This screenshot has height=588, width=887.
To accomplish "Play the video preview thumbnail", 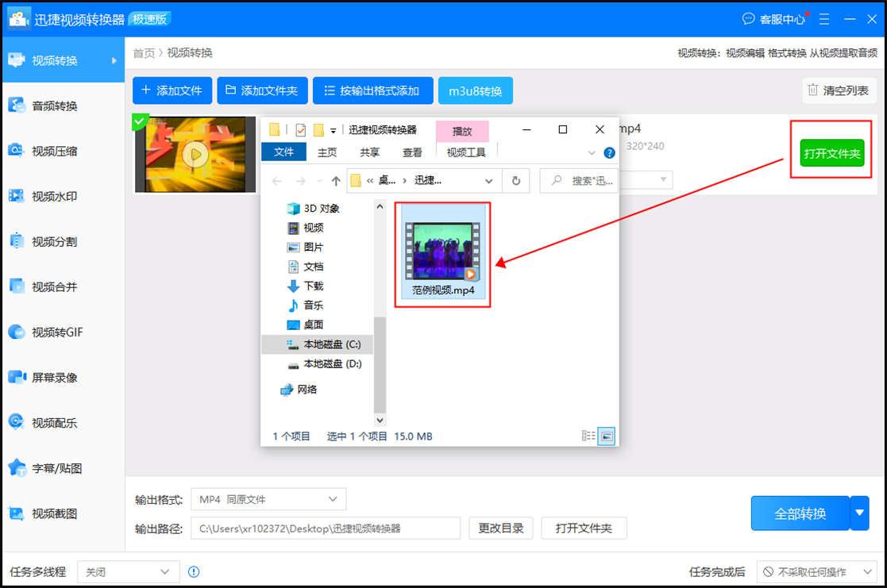I will (195, 155).
